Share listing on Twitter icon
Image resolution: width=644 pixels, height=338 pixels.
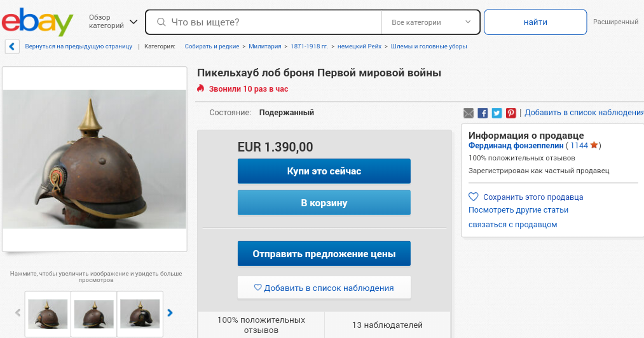pos(497,113)
